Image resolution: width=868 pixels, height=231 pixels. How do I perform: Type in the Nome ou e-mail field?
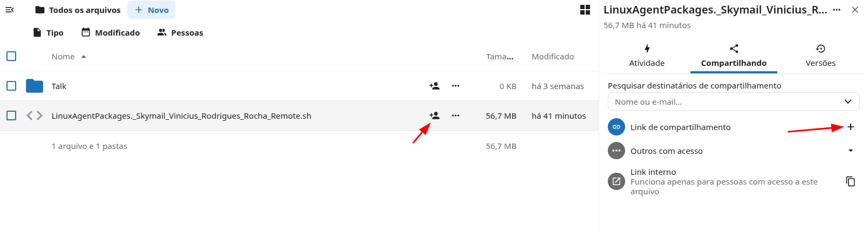point(723,101)
